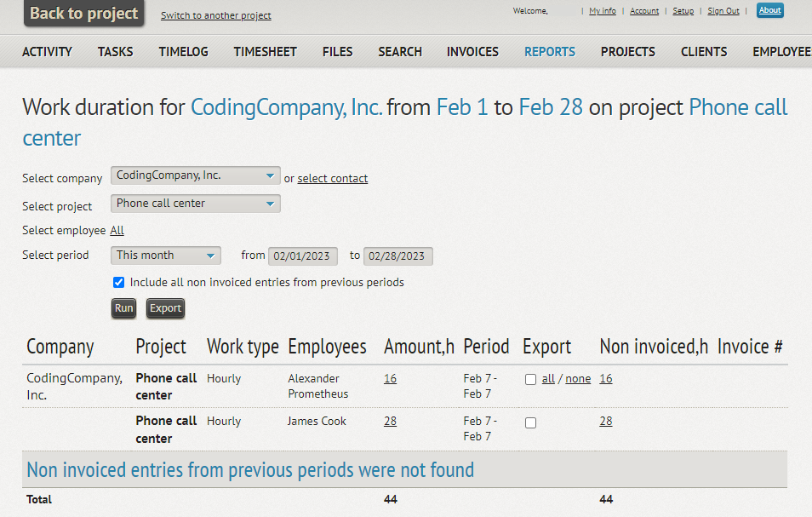Open the Select period dropdown

[166, 256]
